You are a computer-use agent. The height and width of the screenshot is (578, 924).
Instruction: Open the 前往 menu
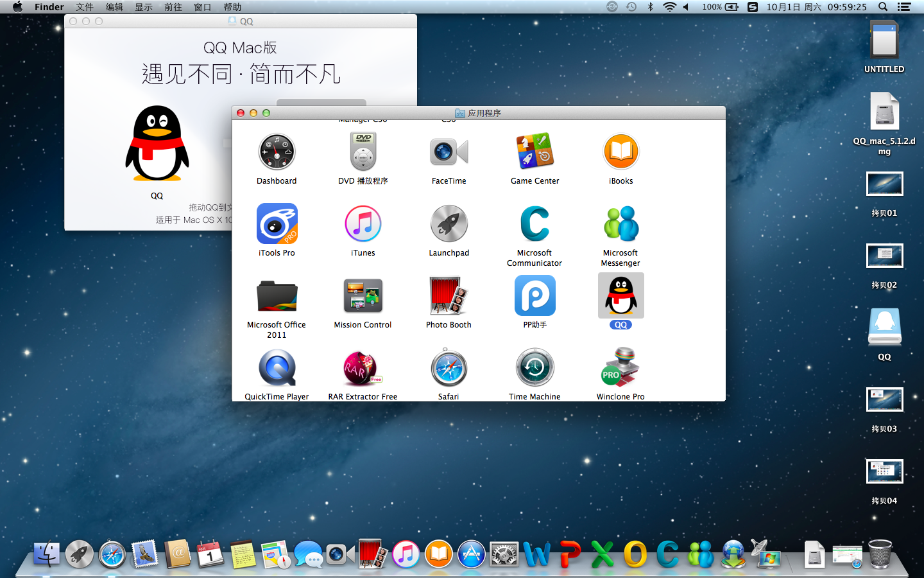click(173, 7)
